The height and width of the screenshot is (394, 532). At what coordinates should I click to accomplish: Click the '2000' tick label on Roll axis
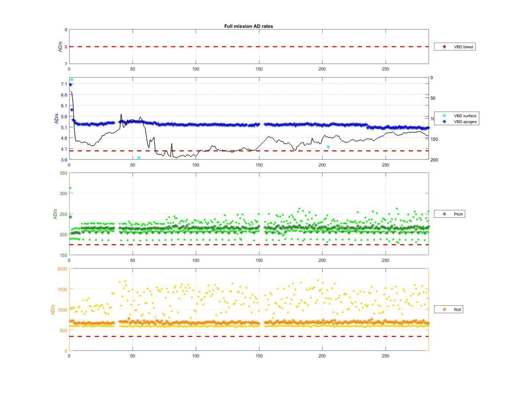coord(62,269)
